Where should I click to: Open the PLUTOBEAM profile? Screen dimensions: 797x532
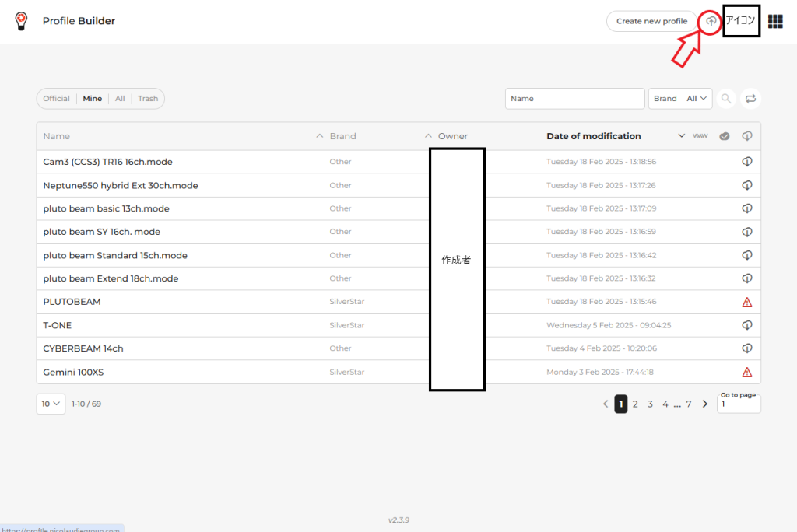72,302
